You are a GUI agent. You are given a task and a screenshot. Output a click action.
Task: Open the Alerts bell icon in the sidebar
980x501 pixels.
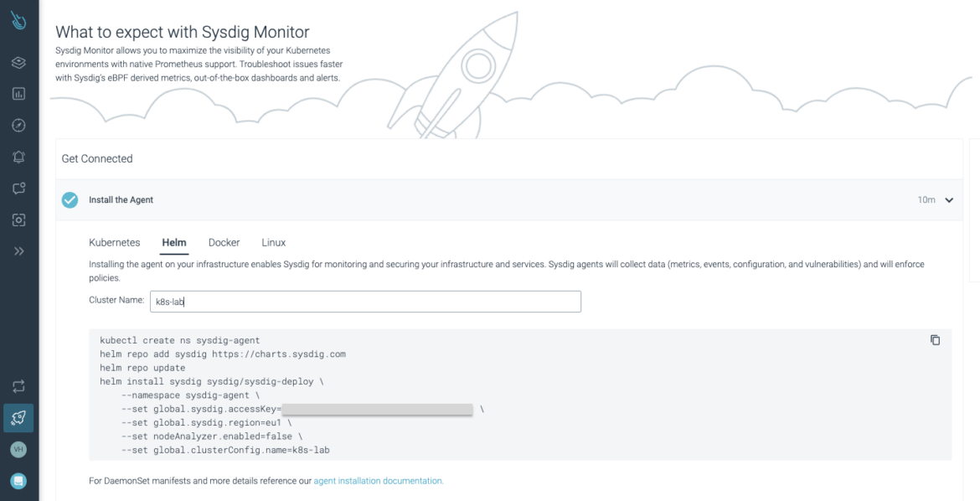pyautogui.click(x=18, y=157)
